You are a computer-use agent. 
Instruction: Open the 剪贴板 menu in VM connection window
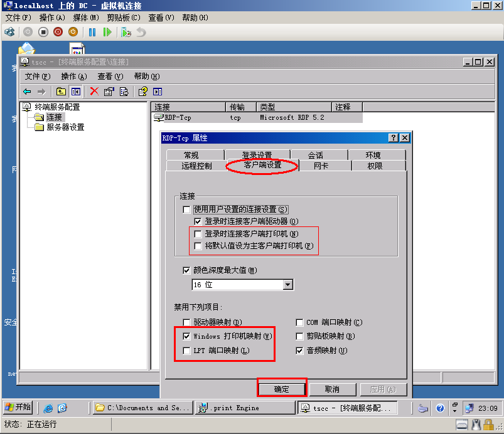(x=124, y=18)
